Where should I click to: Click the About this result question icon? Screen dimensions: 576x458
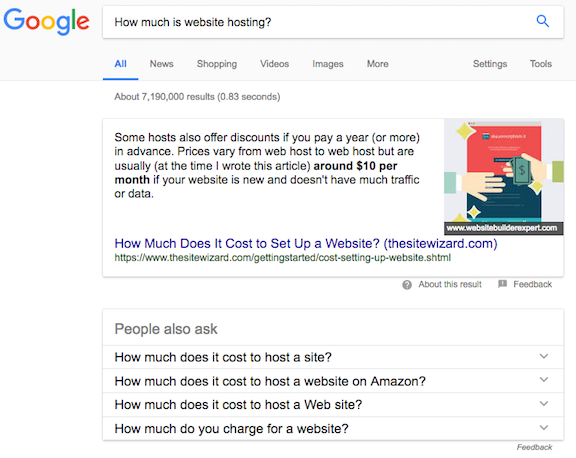click(407, 285)
